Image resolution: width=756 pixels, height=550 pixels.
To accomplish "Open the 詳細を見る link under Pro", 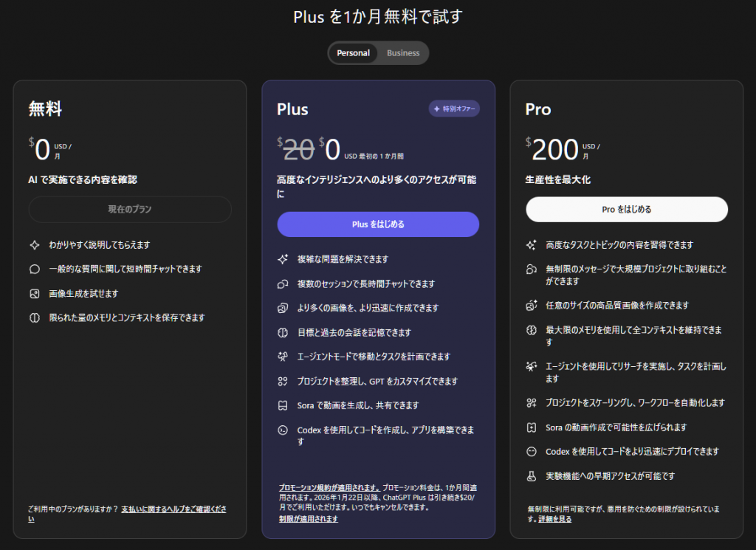I will click(556, 519).
